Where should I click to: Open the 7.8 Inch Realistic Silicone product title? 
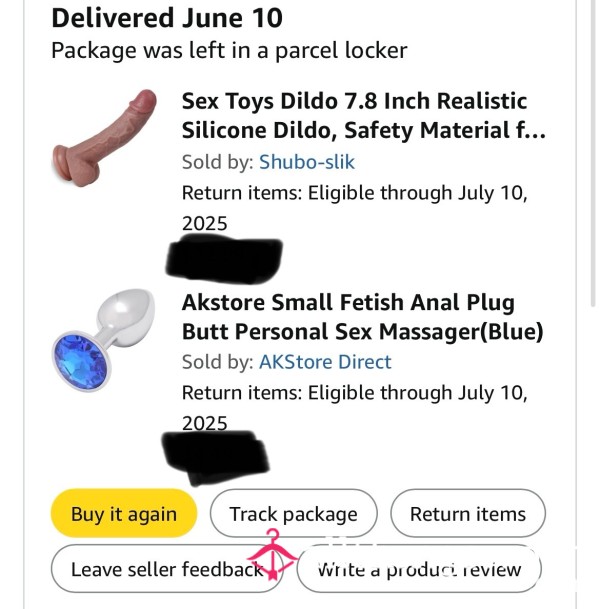(364, 115)
